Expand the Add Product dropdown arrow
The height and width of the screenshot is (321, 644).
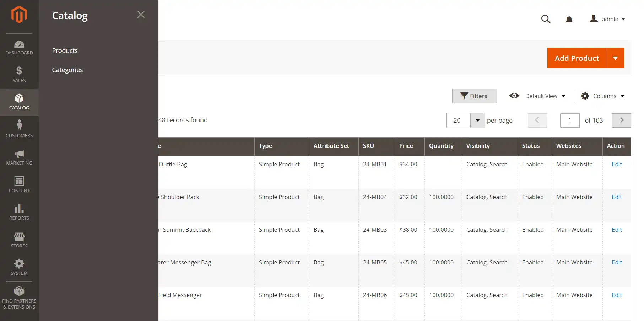point(615,58)
